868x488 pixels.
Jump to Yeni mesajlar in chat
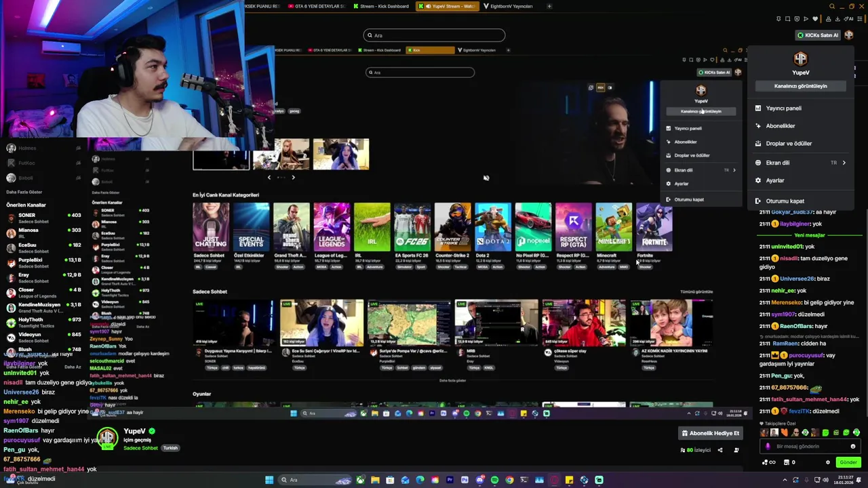point(810,235)
